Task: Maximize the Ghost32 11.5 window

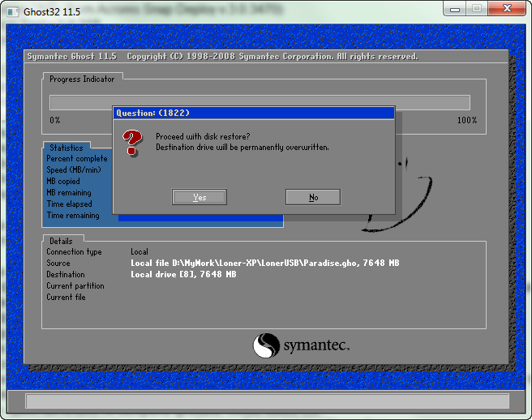Action: coord(477,9)
